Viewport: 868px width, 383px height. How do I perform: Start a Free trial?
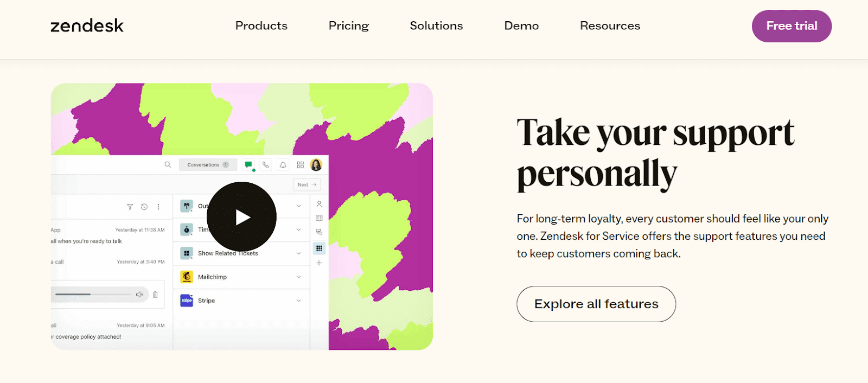pyautogui.click(x=792, y=26)
